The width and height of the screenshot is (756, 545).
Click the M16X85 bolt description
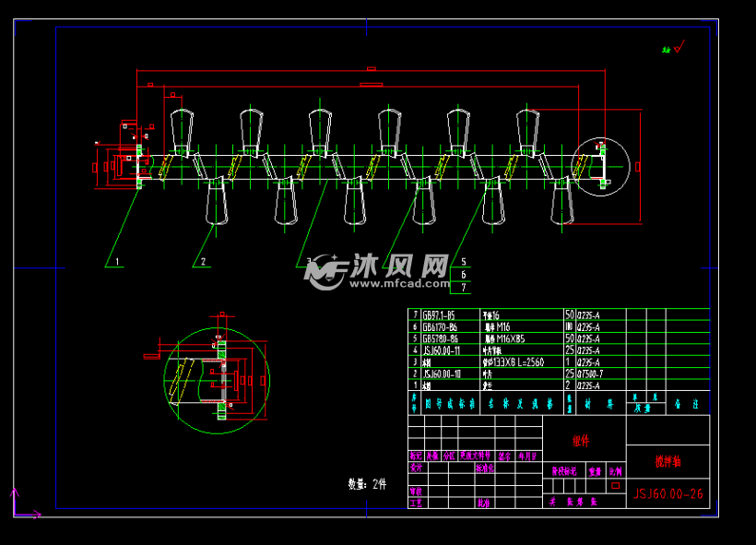(505, 338)
